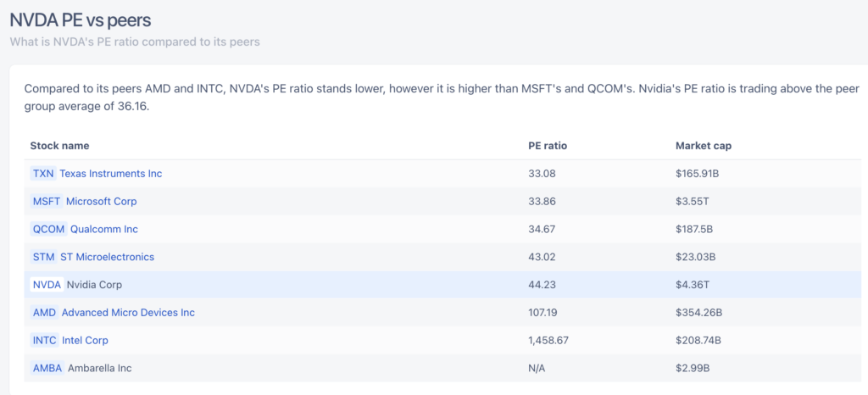Click the NVDA ticker badge
This screenshot has height=395, width=868.
point(47,285)
